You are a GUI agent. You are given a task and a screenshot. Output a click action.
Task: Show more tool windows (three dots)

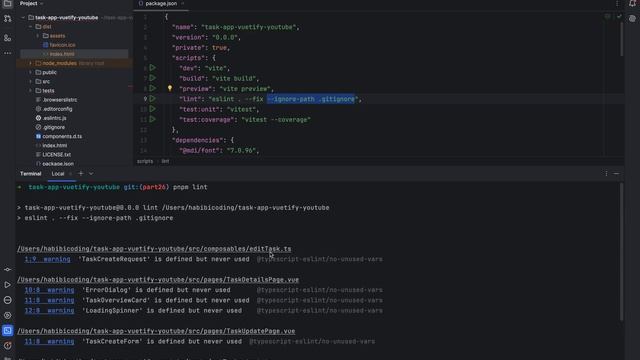click(x=7, y=53)
